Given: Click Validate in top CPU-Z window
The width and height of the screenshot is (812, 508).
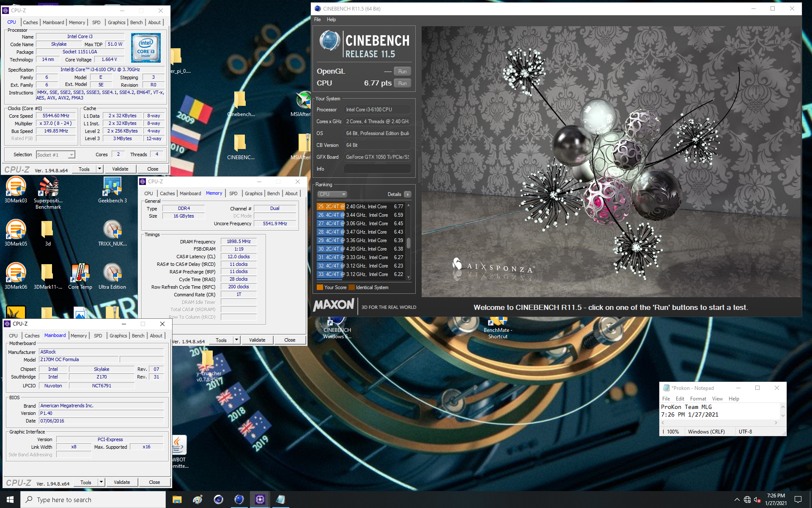Looking at the screenshot, I should (120, 169).
